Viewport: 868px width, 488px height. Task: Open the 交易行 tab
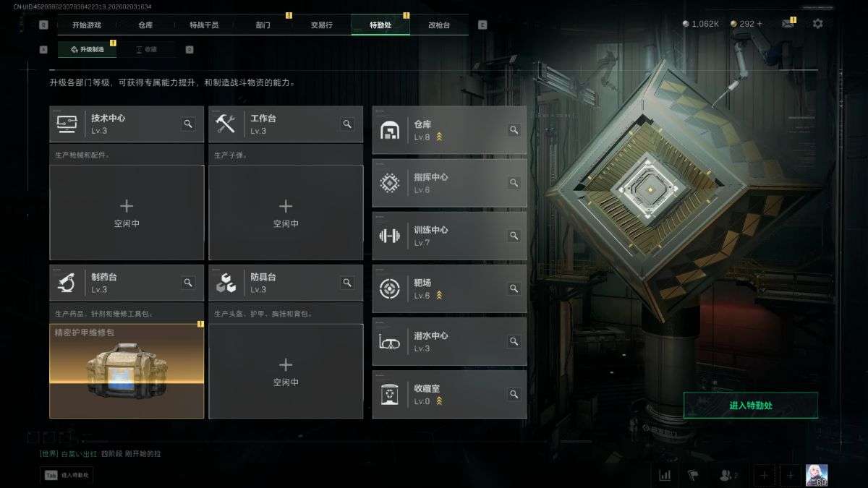(322, 25)
